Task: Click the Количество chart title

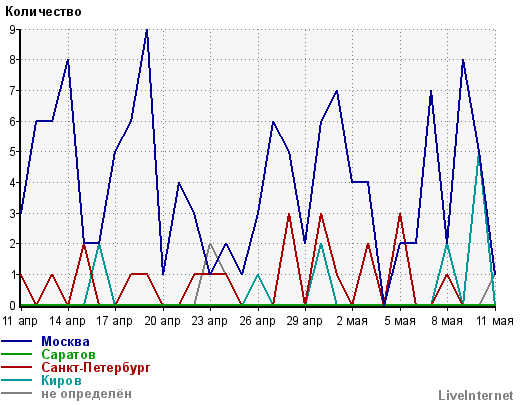Action: click(43, 12)
